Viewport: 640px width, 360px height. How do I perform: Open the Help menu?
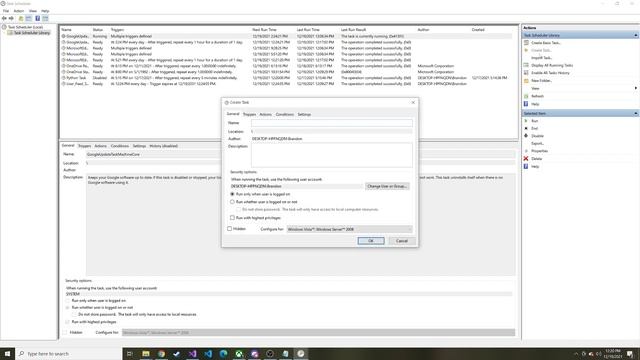tap(45, 11)
